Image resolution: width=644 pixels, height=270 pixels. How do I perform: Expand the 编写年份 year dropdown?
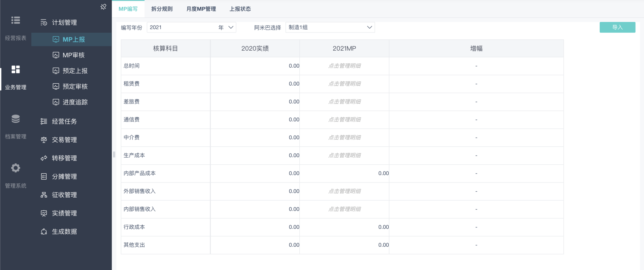(x=230, y=27)
